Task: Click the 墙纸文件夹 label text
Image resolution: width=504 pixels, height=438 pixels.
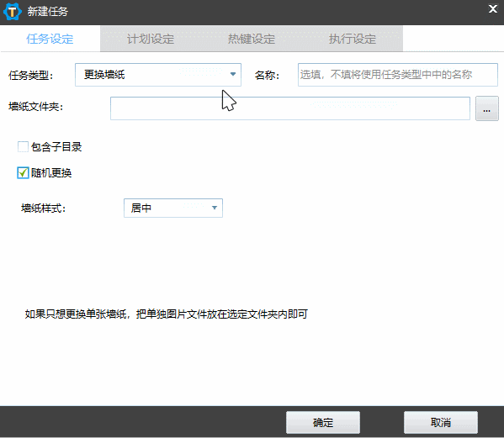Action: [35, 106]
